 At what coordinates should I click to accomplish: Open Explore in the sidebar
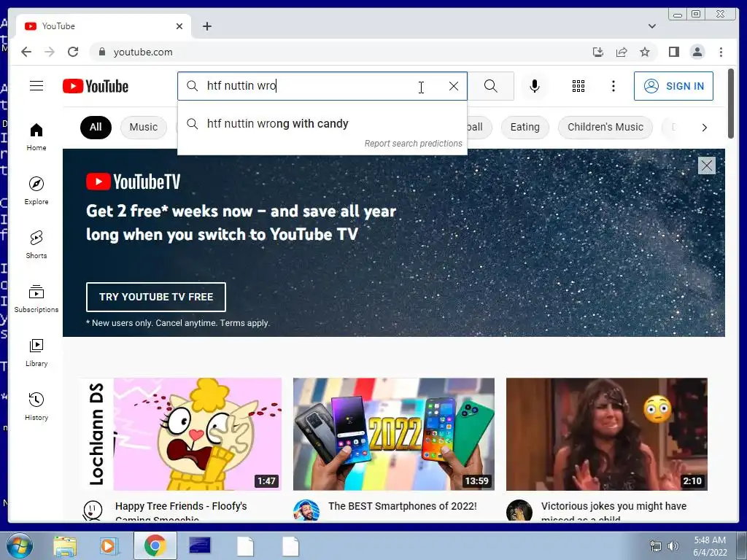(x=36, y=190)
